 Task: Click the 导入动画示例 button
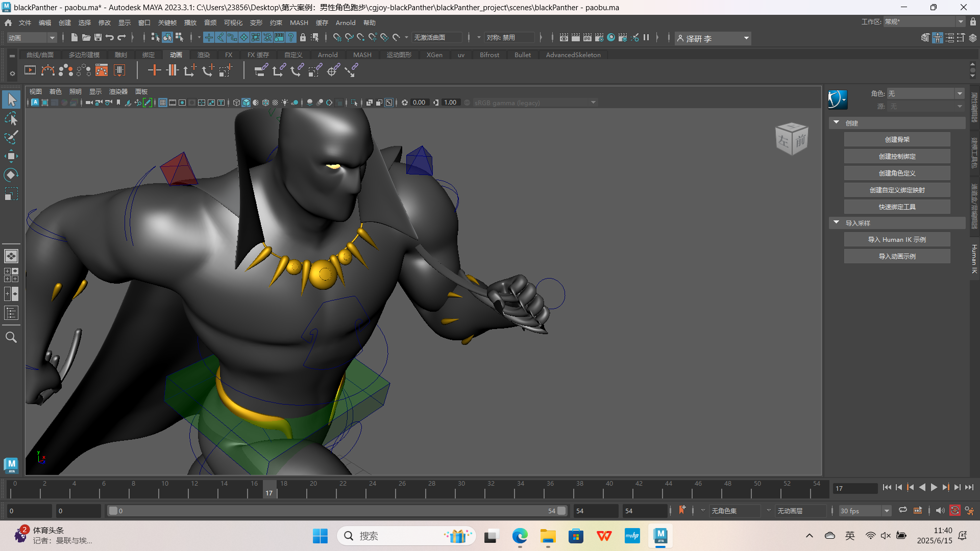click(897, 256)
